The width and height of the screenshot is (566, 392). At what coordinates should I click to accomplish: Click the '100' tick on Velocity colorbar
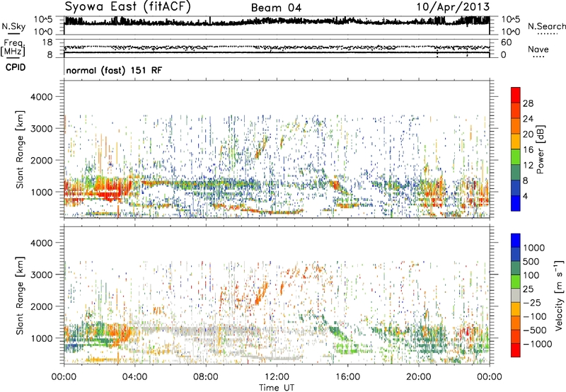tap(531, 275)
